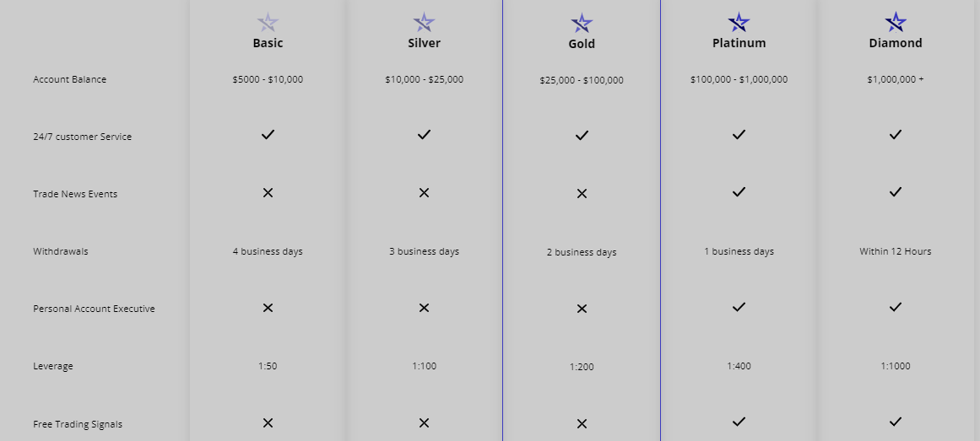The width and height of the screenshot is (980, 441).
Task: Click Gold's 1:200 leverage value
Action: (x=582, y=368)
